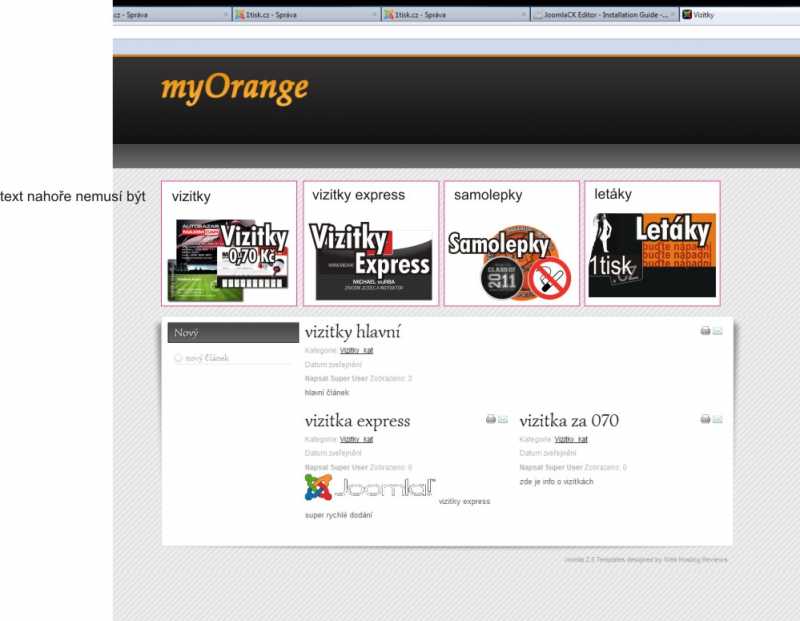Open the vizitka za 070 article title
Viewport: 800px width, 621px height.
[x=568, y=421]
